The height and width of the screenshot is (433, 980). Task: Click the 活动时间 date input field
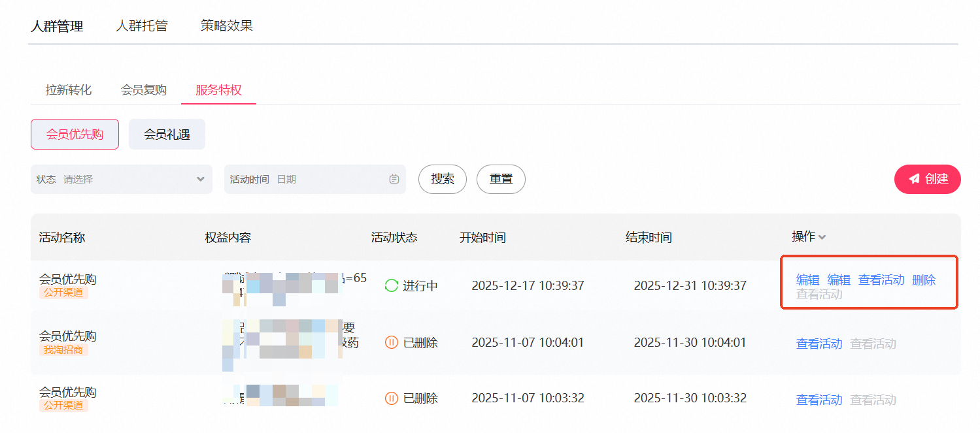click(315, 179)
